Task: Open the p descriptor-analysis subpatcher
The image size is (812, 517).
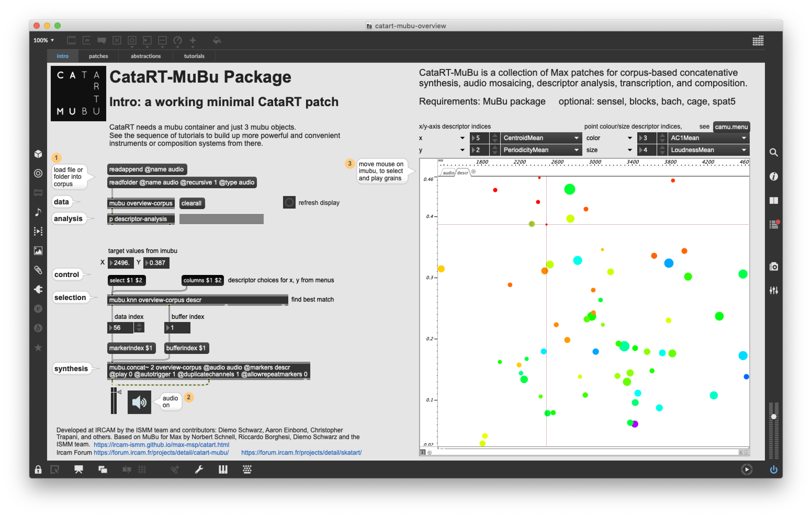Action: (x=141, y=219)
